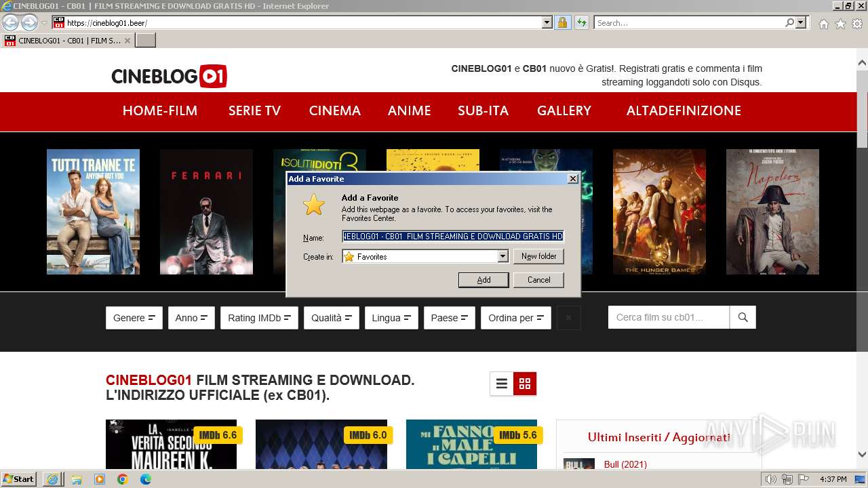This screenshot has width=868, height=488.
Task: Select the CINEBLOG01 browser tab
Action: 68,41
